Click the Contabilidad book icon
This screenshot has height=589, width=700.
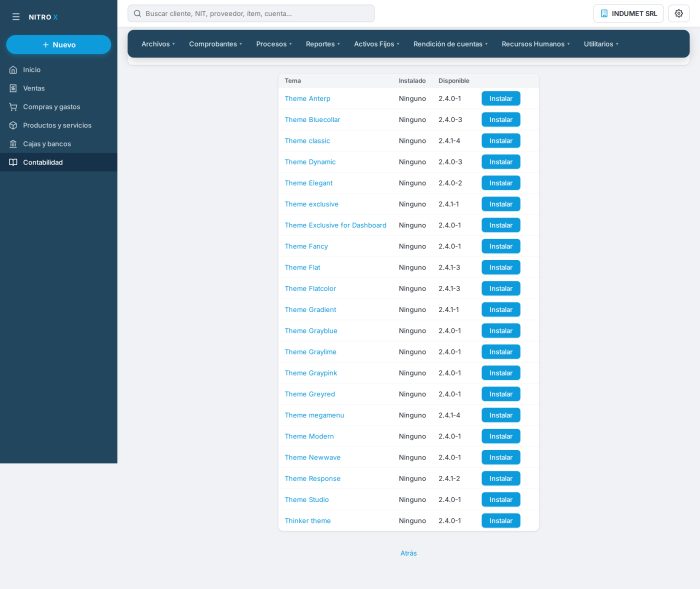pyautogui.click(x=13, y=163)
